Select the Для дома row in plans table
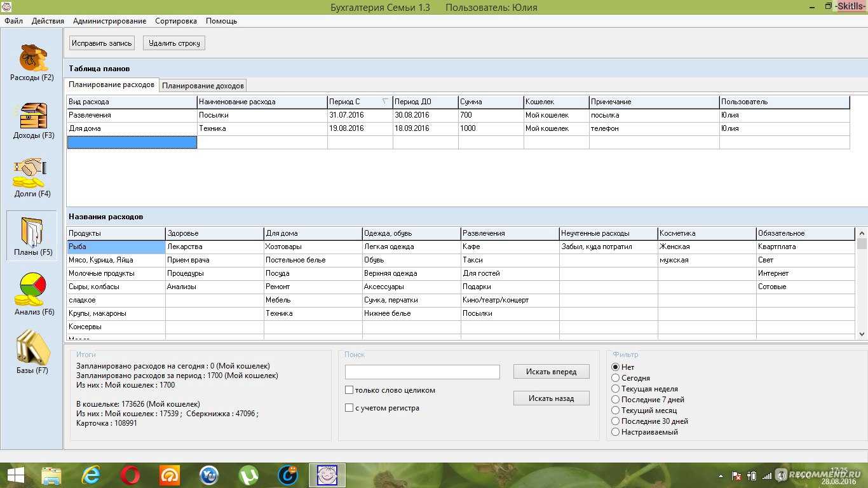Viewport: 868px width, 488px height. 458,128
